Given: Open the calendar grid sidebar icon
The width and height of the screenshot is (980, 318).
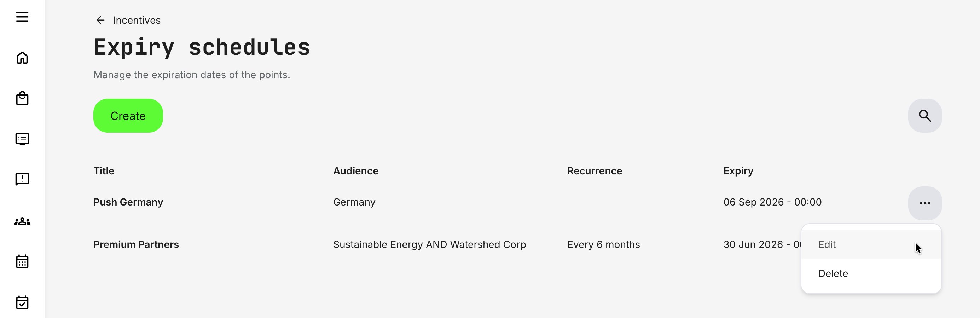Looking at the screenshot, I should pyautogui.click(x=22, y=262).
